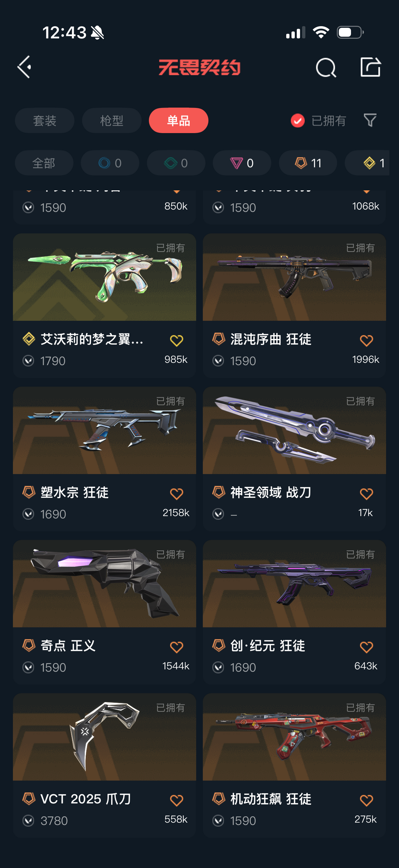Image resolution: width=399 pixels, height=868 pixels.
Task: Favorite the 混沌序曲 狂徒 skin with the heart icon
Action: tap(366, 340)
